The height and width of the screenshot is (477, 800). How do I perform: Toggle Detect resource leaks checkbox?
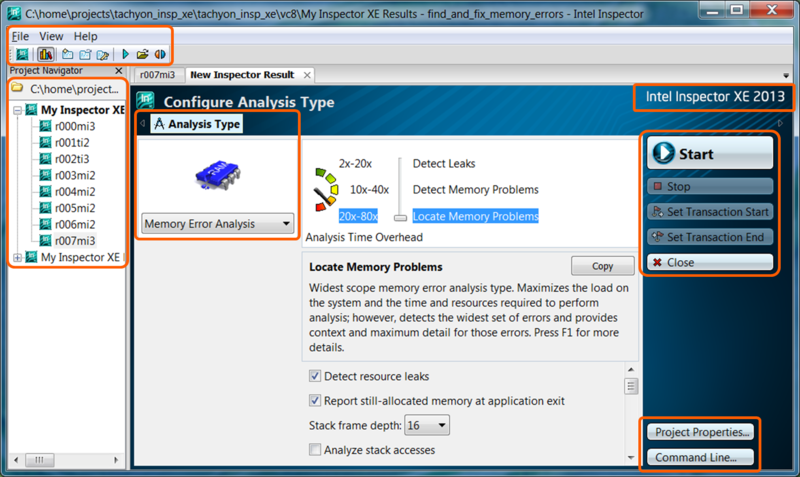[315, 376]
